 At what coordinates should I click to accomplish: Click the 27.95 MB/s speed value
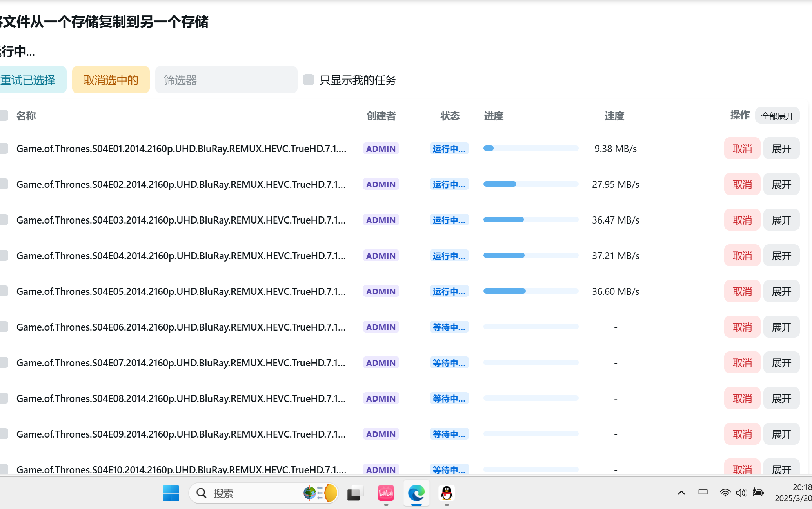click(616, 184)
